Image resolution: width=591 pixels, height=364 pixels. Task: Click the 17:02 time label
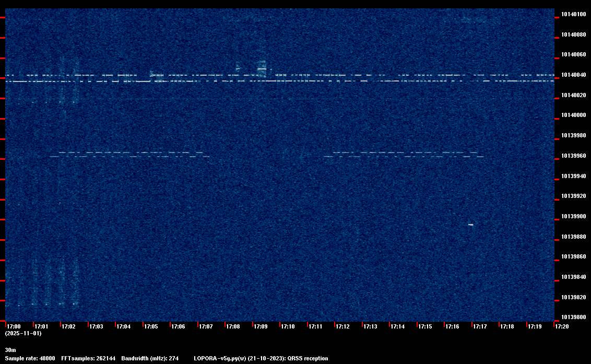pos(68,326)
